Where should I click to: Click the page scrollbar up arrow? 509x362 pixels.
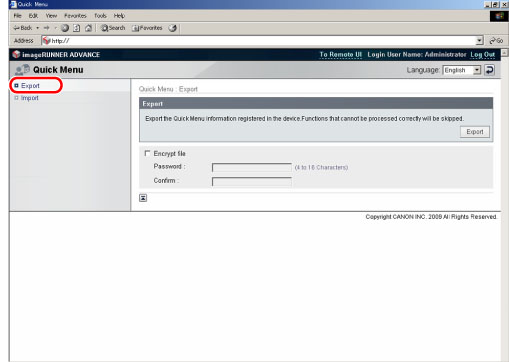(x=505, y=52)
